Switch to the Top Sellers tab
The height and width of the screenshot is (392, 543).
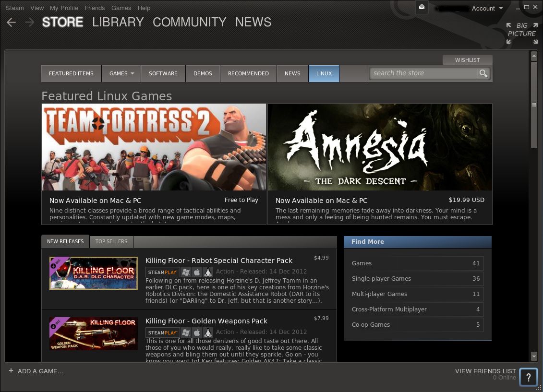111,241
